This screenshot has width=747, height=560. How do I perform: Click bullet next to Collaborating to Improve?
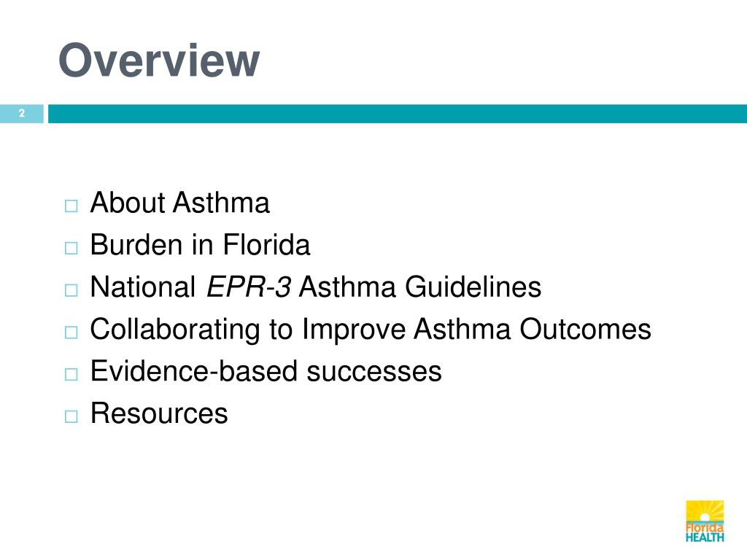click(71, 332)
